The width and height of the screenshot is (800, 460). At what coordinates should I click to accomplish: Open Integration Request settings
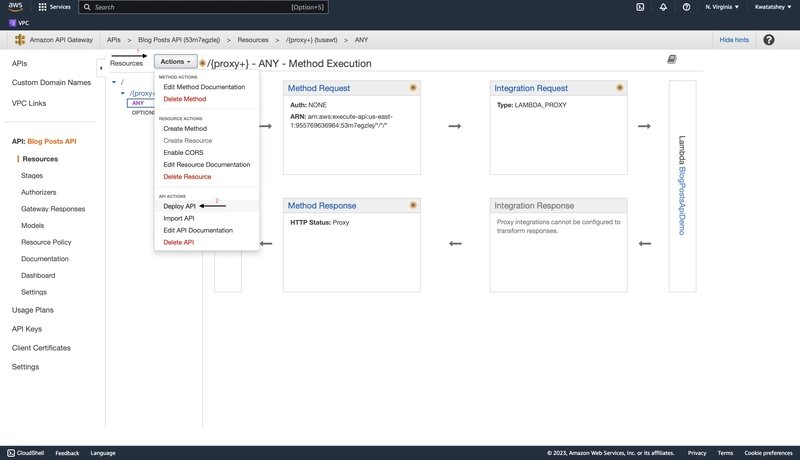coord(531,88)
